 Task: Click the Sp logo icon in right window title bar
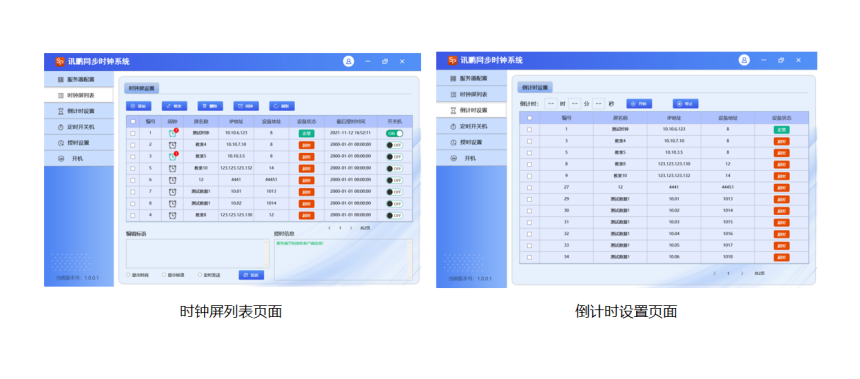click(452, 60)
